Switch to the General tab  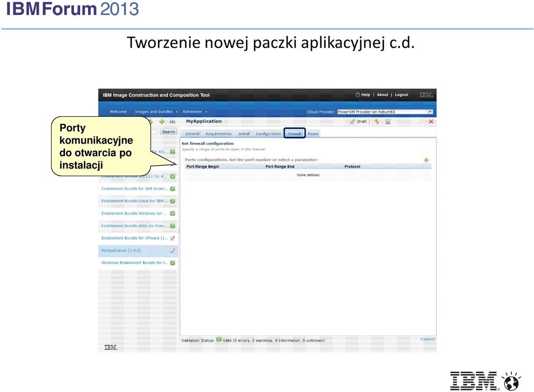pyautogui.click(x=192, y=134)
